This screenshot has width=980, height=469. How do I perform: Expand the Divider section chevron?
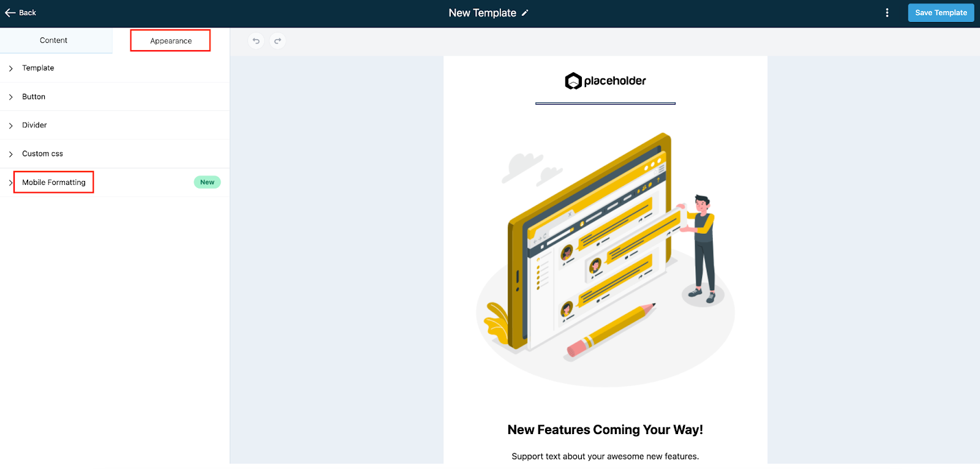[x=10, y=126]
